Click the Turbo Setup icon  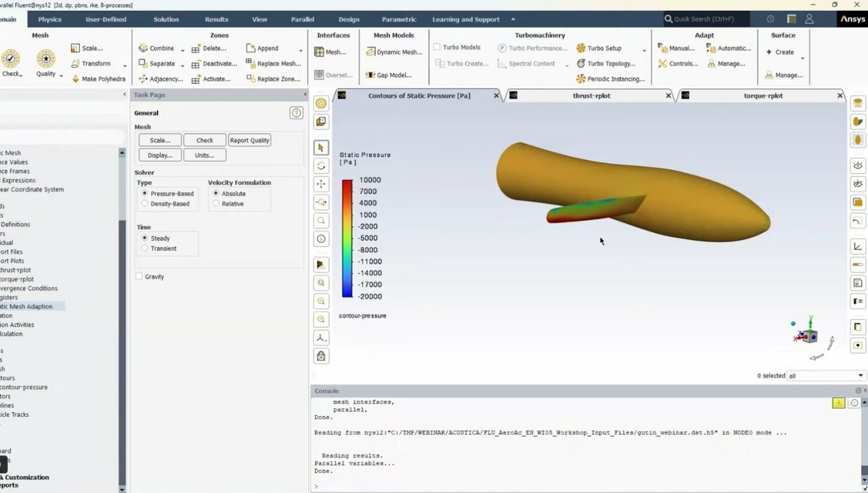[x=582, y=48]
